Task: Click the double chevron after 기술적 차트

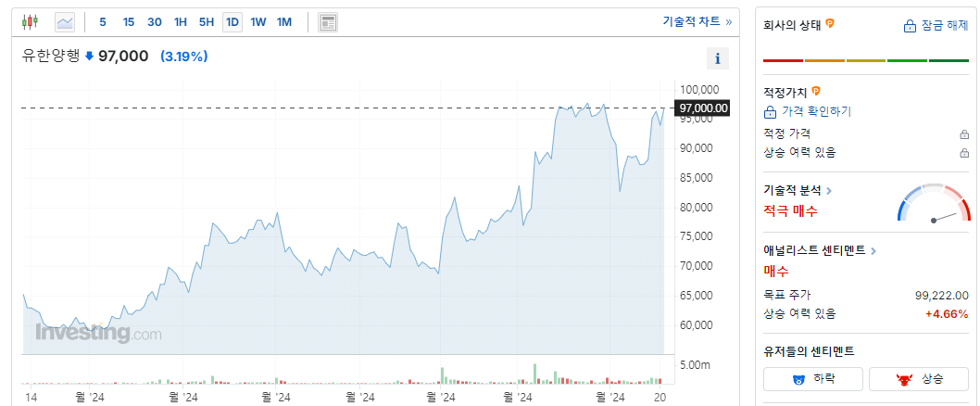Action: click(x=728, y=22)
